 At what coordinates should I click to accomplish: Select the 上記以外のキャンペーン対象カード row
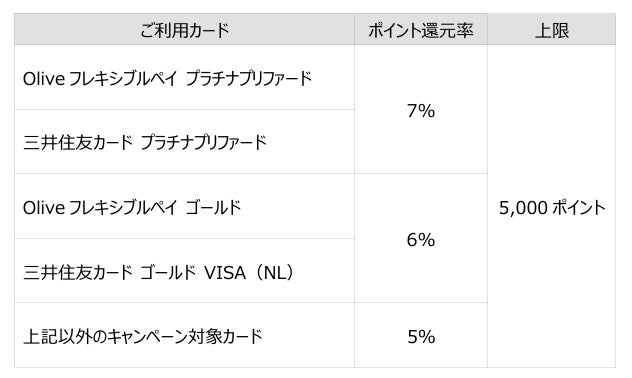click(185, 335)
